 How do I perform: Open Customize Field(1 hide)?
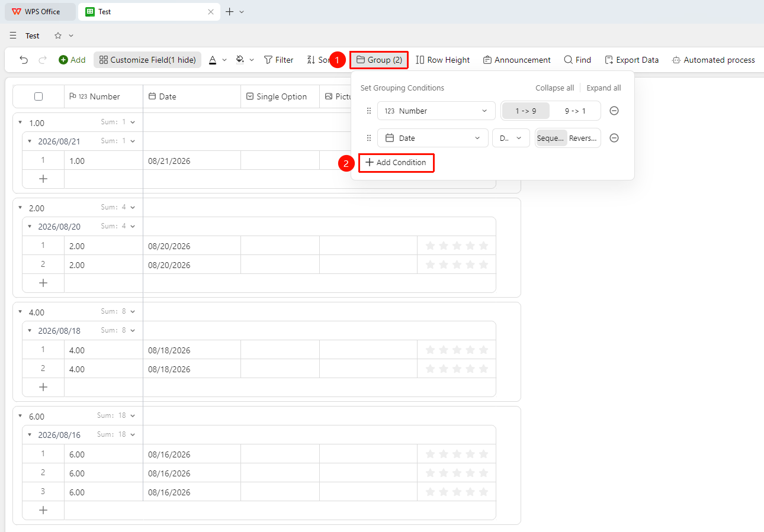147,60
